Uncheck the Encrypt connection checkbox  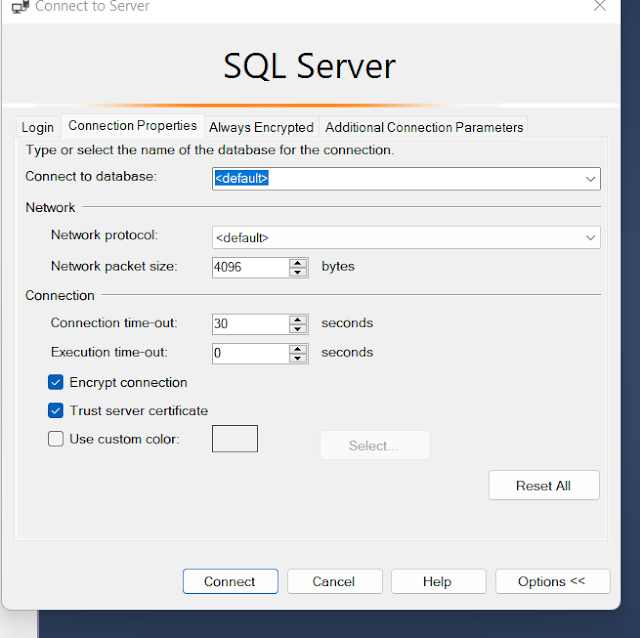pos(56,382)
